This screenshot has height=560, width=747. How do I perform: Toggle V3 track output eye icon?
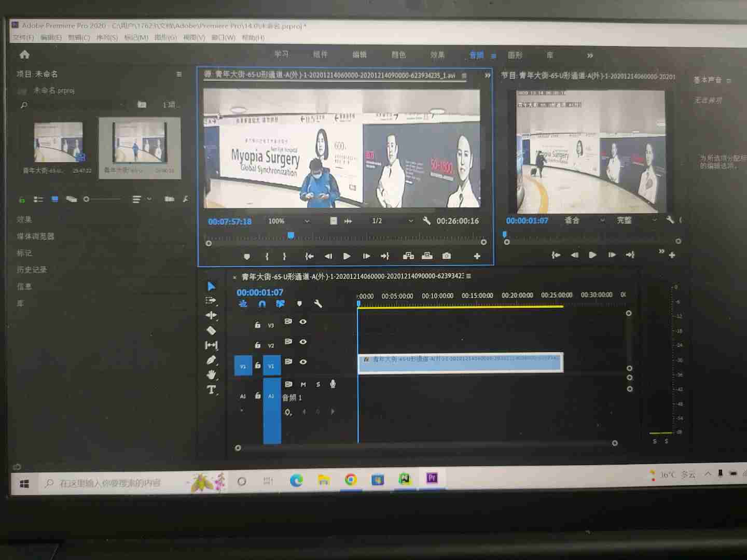(303, 322)
